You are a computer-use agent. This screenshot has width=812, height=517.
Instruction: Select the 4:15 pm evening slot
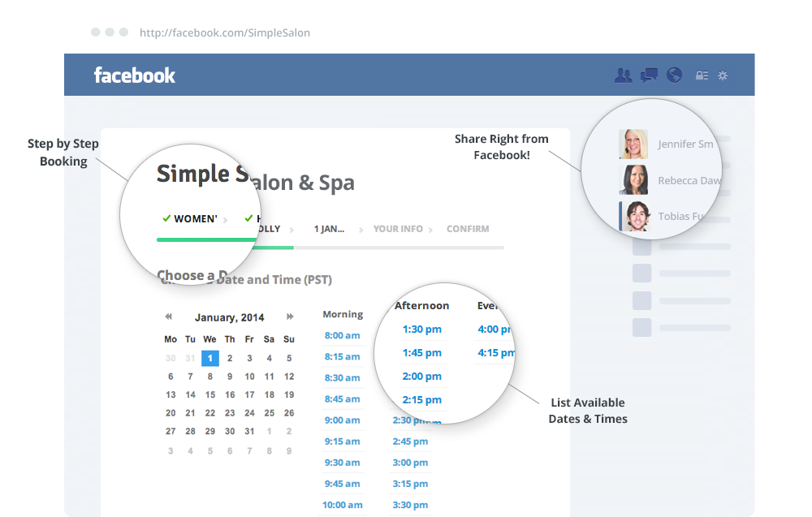495,353
